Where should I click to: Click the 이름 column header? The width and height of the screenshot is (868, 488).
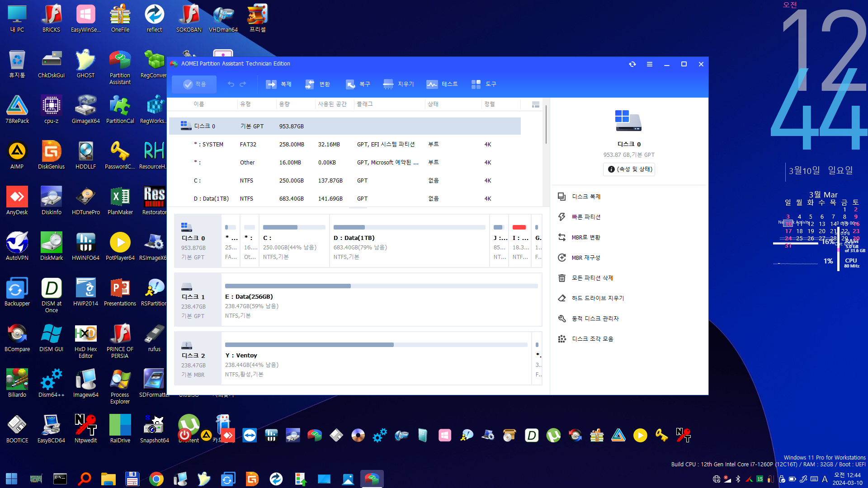tap(199, 104)
